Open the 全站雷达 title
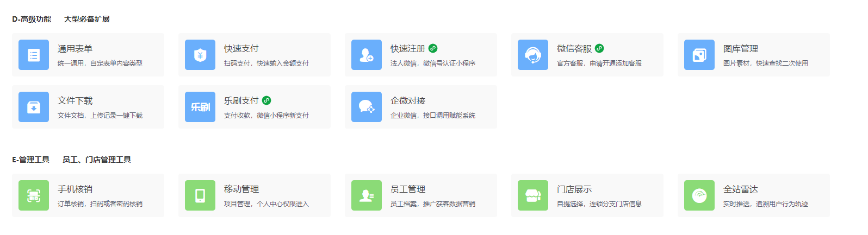Image resolution: width=868 pixels, height=235 pixels. pyautogui.click(x=741, y=189)
